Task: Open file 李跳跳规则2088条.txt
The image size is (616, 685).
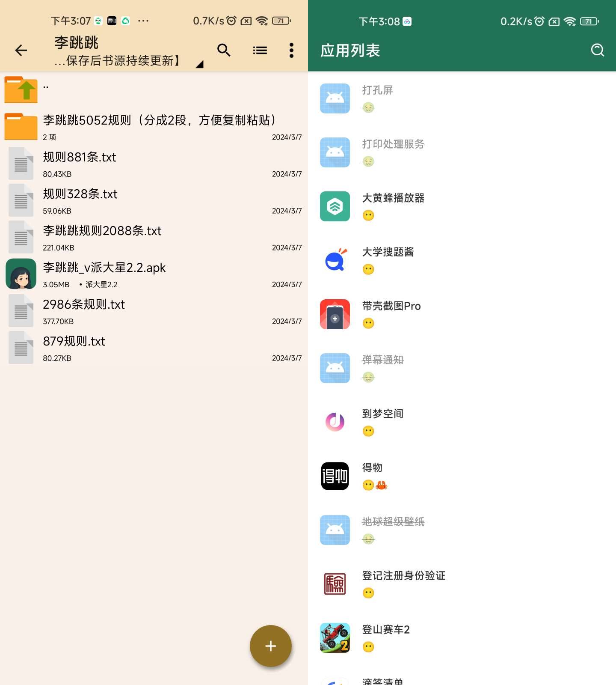Action: pyautogui.click(x=102, y=231)
